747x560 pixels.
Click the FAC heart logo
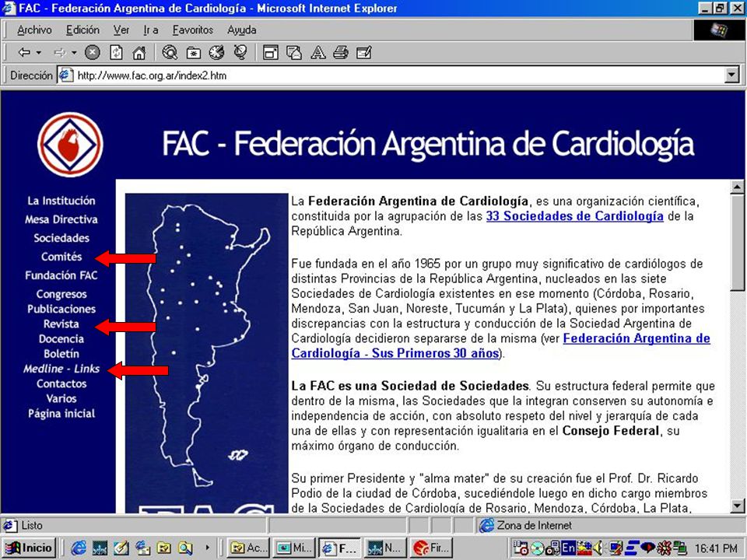70,145
